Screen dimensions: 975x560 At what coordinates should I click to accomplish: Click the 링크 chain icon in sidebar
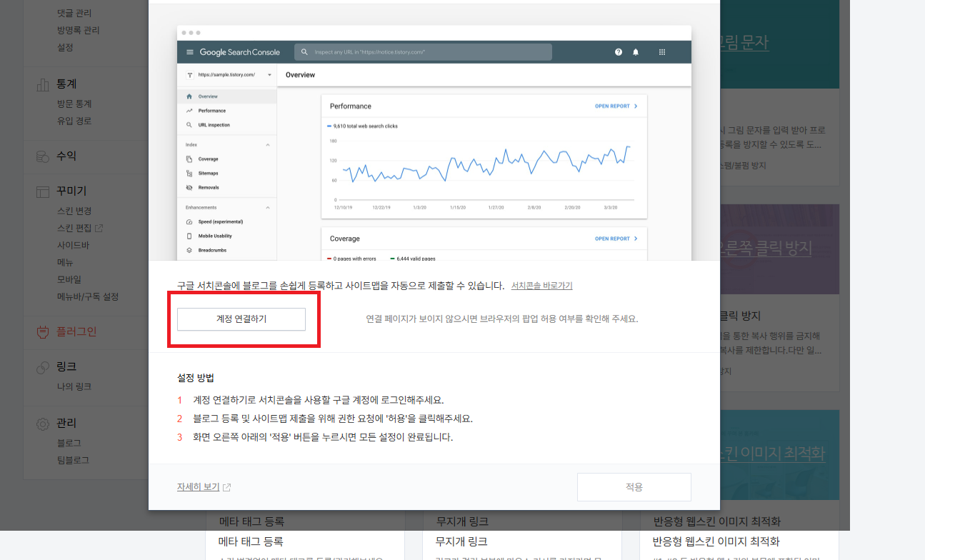[x=43, y=367]
